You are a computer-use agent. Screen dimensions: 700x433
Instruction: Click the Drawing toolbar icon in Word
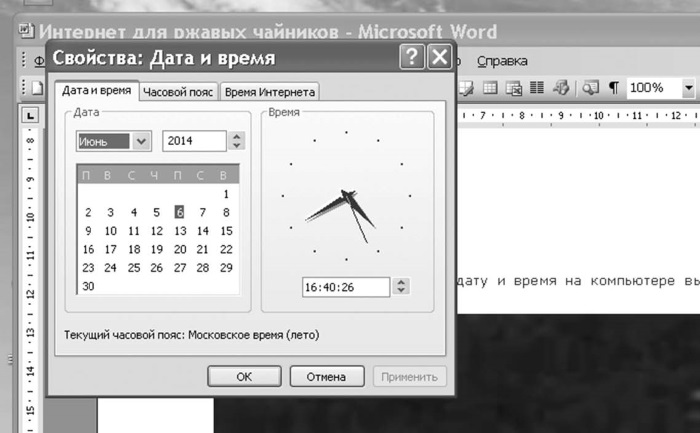tap(561, 87)
